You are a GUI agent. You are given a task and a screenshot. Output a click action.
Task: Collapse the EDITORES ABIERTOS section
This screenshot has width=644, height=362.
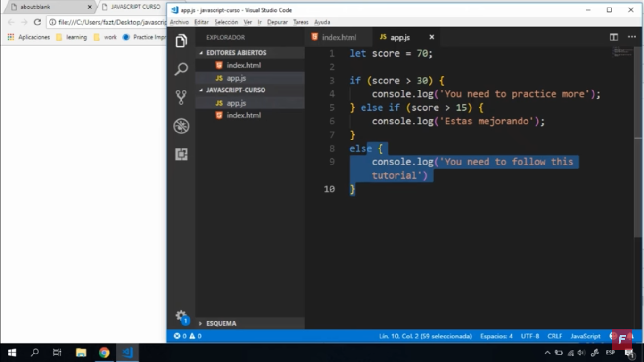(250, 53)
